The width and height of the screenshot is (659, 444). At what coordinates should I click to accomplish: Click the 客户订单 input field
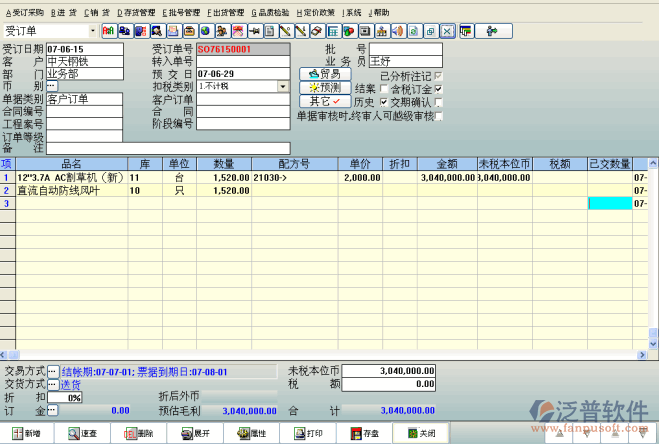[243, 100]
